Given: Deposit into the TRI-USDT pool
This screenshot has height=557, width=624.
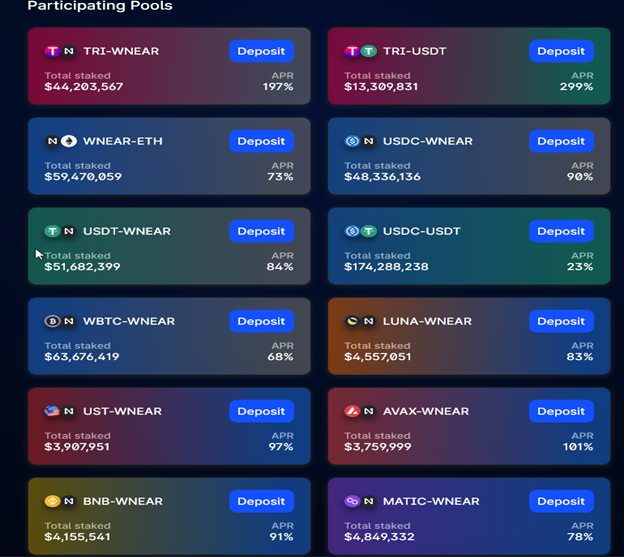Looking at the screenshot, I should tap(561, 51).
